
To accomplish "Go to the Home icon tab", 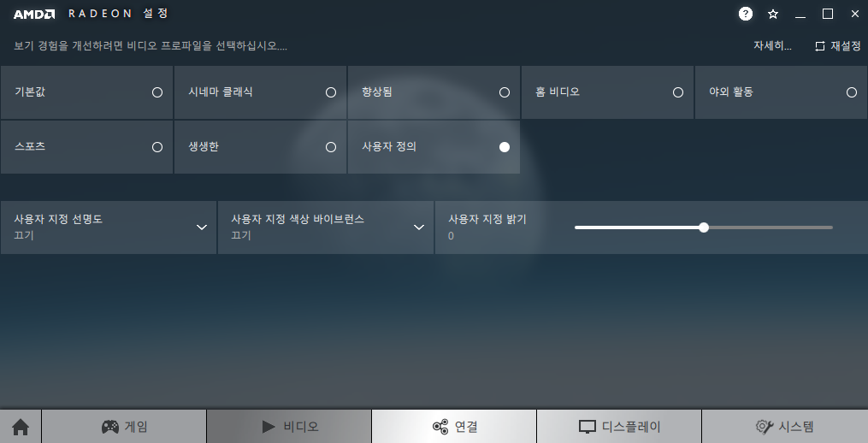I will click(x=21, y=427).
